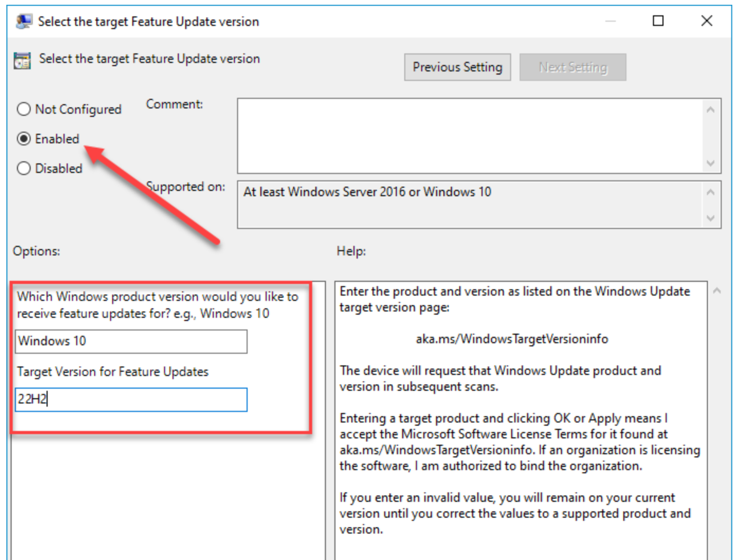Click the 'The device will request' paragraph
This screenshot has height=560, width=745.
pos(500,379)
